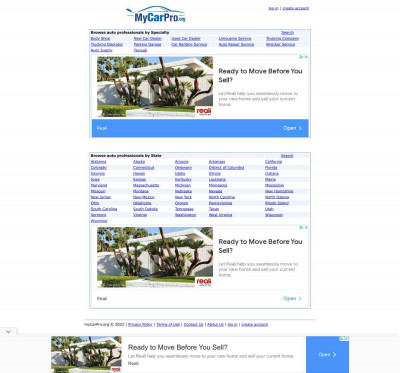Open the California state link
Image resolution: width=400 pixels, height=373 pixels.
(273, 162)
